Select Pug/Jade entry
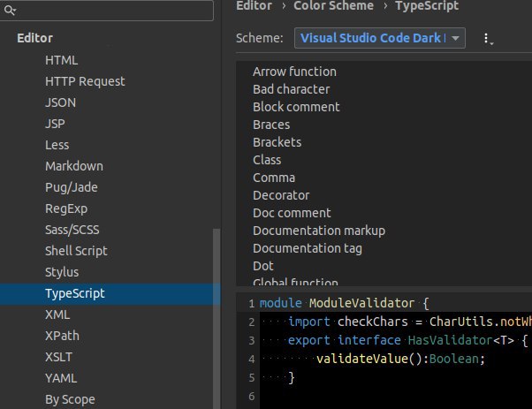The height and width of the screenshot is (409, 532). (72, 187)
